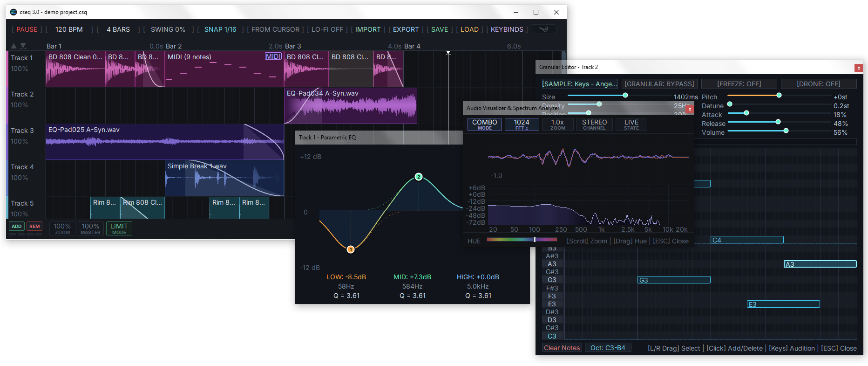Click the REM track button
This screenshot has width=868, height=366.
pos(34,227)
